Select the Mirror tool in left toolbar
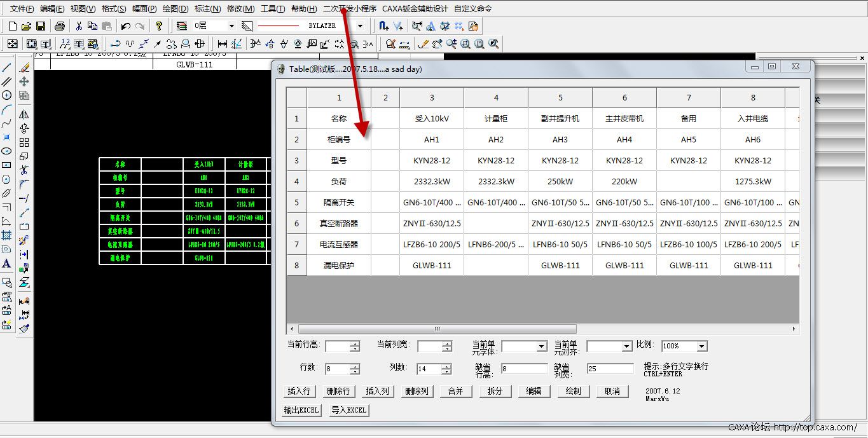The width and height of the screenshot is (868, 438). 24,114
